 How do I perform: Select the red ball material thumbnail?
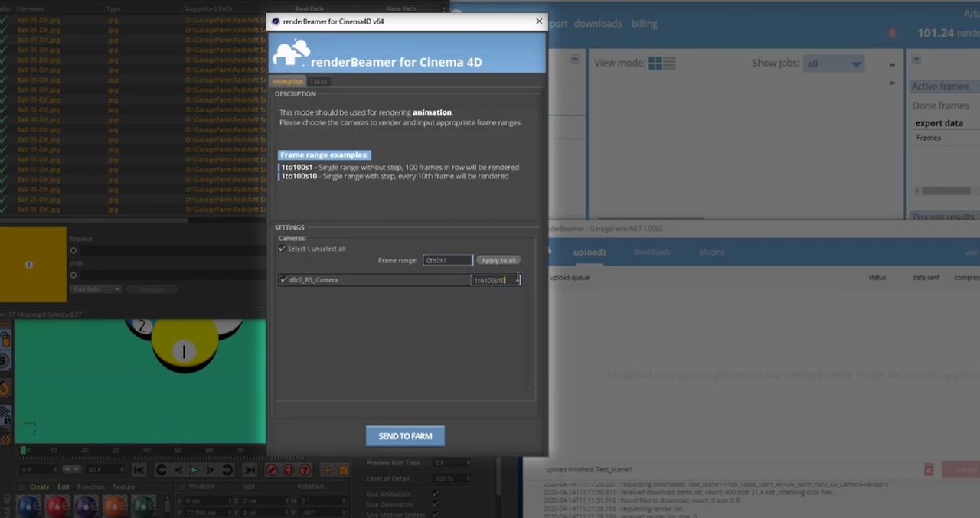(x=57, y=506)
